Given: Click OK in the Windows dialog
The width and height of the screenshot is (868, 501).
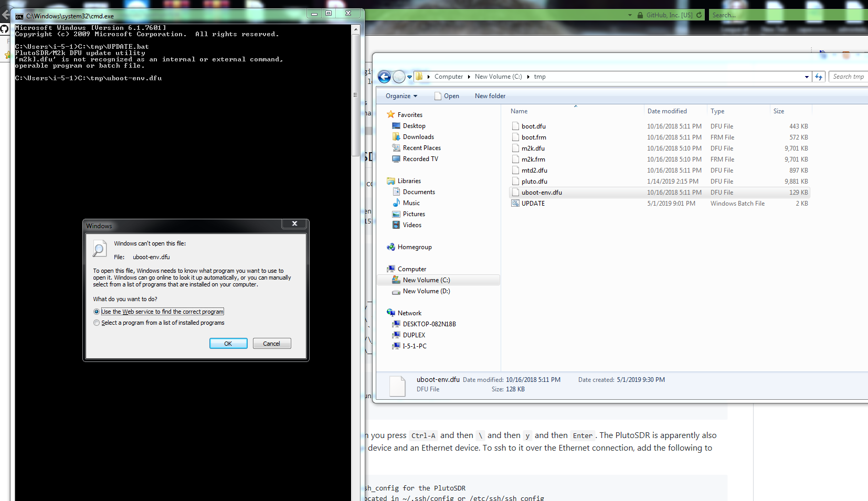Looking at the screenshot, I should point(228,344).
